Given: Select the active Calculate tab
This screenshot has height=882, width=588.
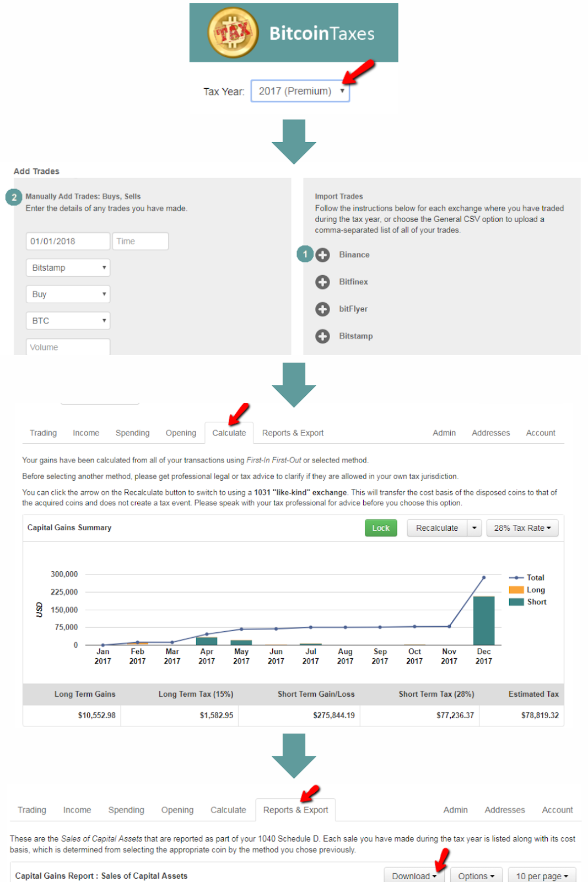Looking at the screenshot, I should pyautogui.click(x=229, y=433).
